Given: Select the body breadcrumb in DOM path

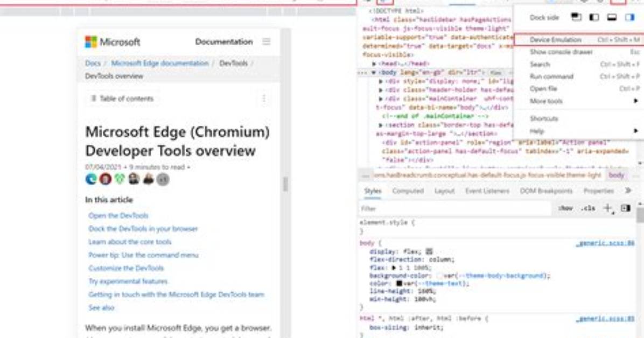Looking at the screenshot, I should (x=616, y=175).
